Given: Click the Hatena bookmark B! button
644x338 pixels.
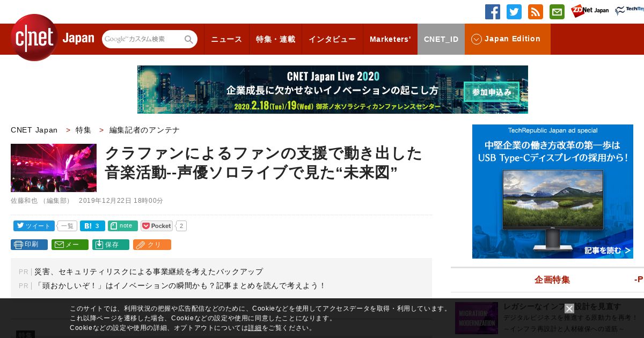Looking at the screenshot, I should point(92,226).
